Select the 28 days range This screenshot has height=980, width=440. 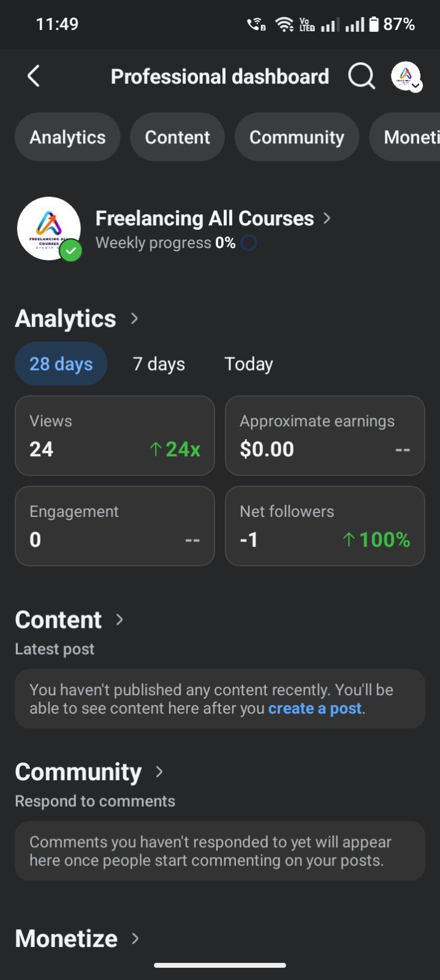pos(61,364)
